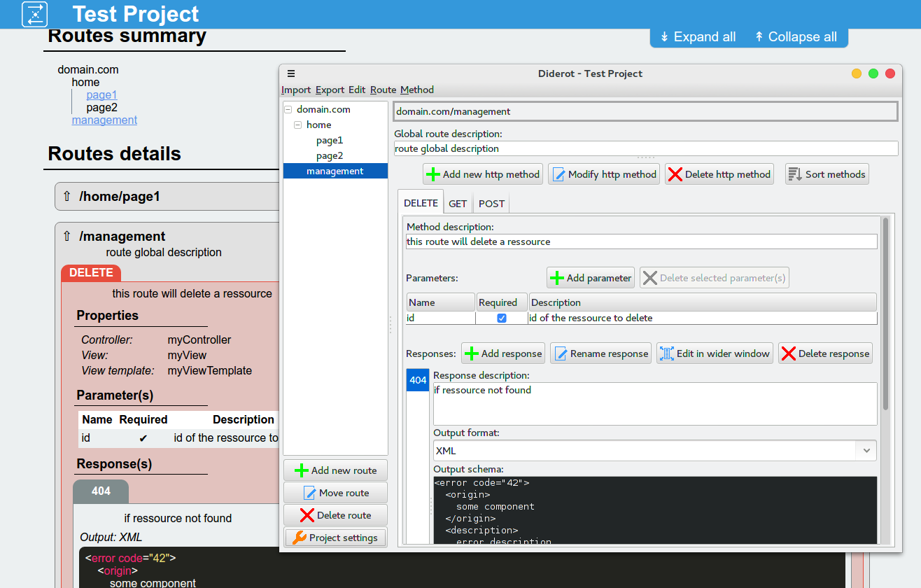
Task: Click the grey 404 tab on web page
Action: (101, 491)
